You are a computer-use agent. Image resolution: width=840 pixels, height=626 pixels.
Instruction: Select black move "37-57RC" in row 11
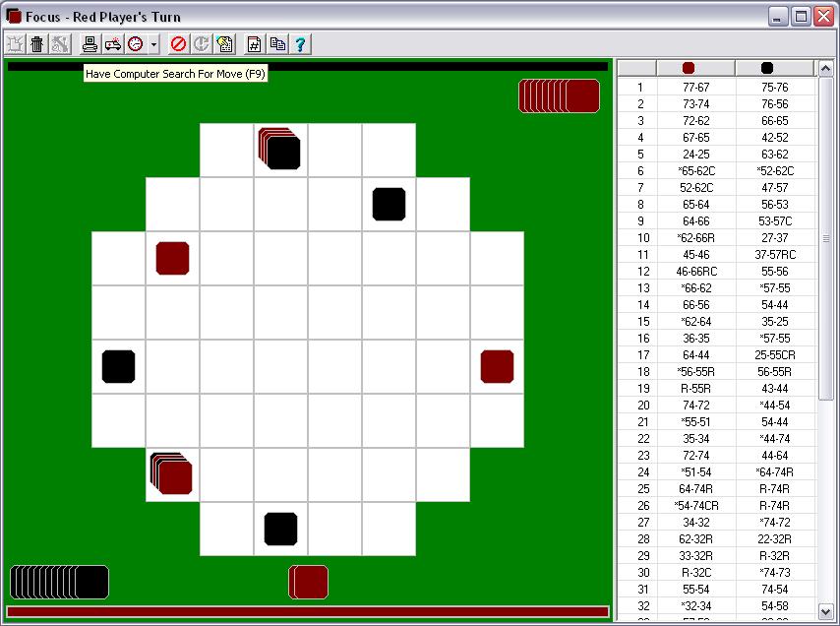pos(775,255)
